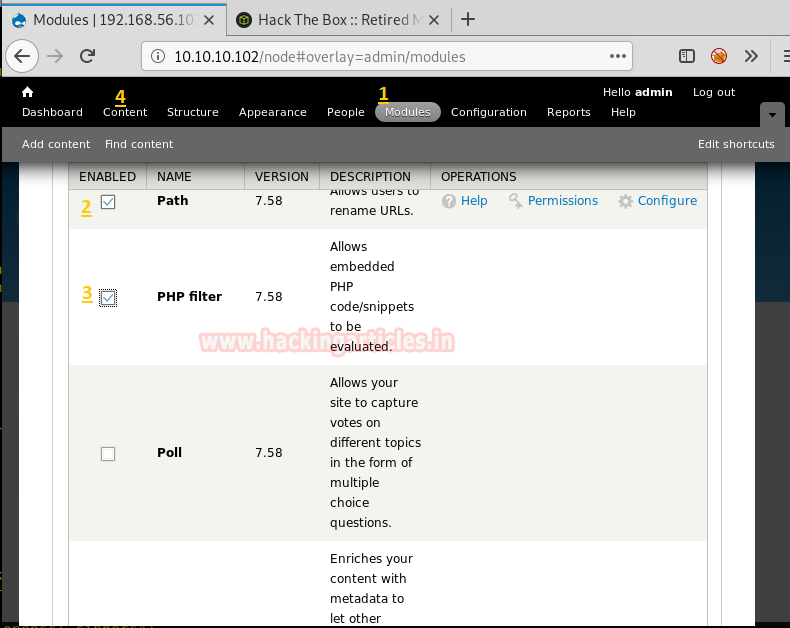The width and height of the screenshot is (790, 628).
Task: Open page actions three-dot menu in URL bar
Action: point(618,56)
